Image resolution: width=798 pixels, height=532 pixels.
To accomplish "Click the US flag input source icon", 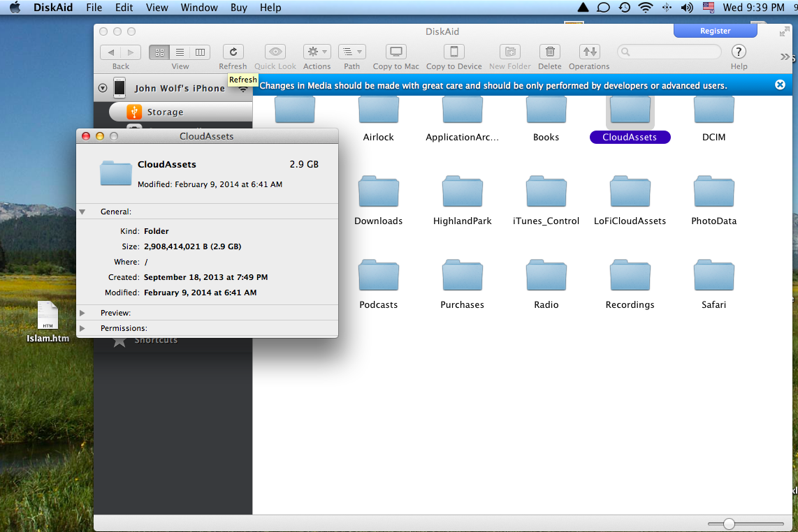I will (709, 7).
